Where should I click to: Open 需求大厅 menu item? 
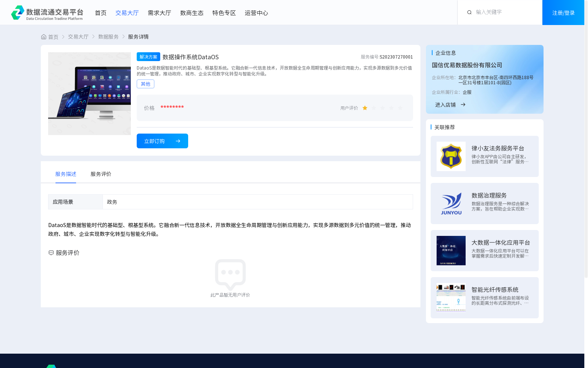(159, 13)
